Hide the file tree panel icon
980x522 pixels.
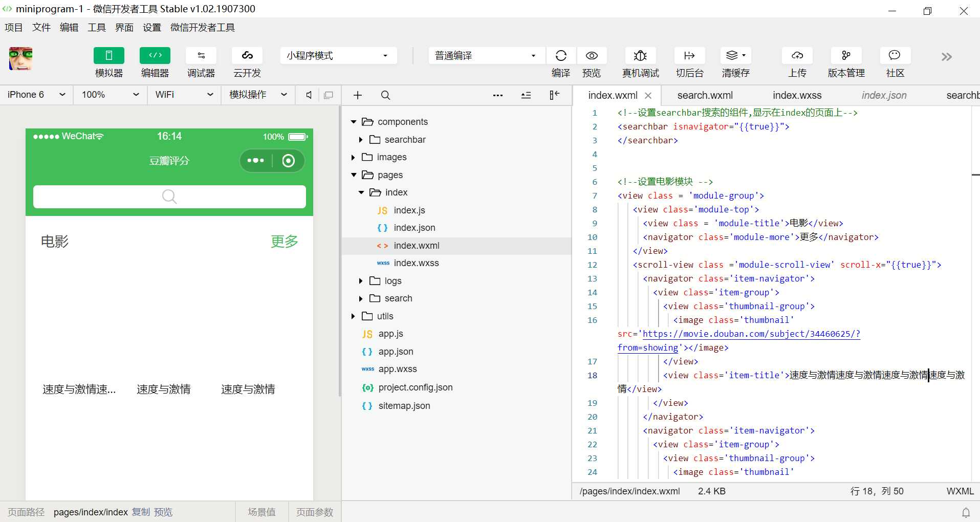pos(554,95)
